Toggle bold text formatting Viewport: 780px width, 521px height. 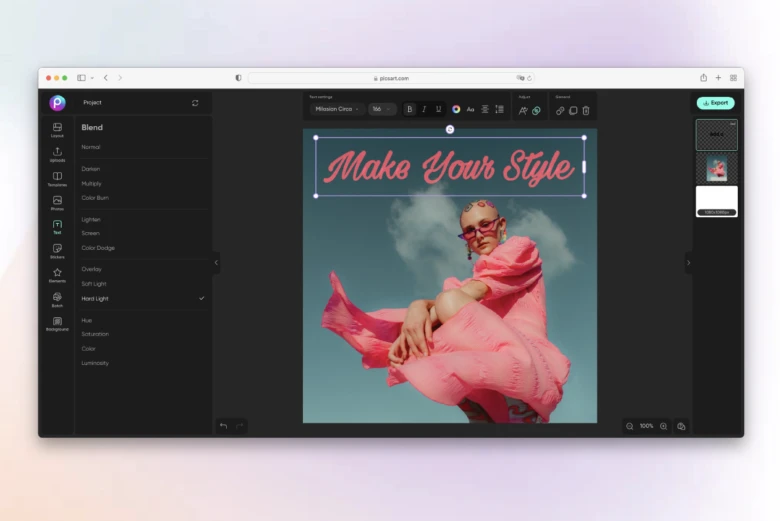coord(409,109)
